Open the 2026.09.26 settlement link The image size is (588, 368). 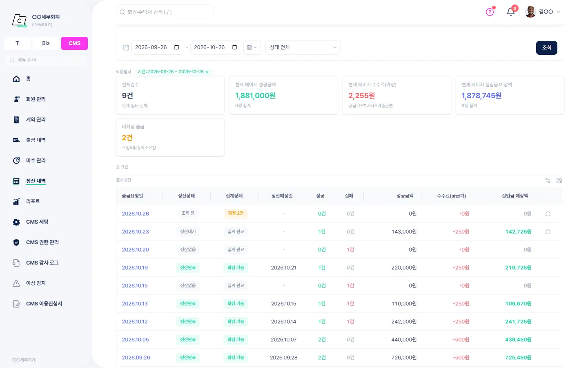[136, 358]
